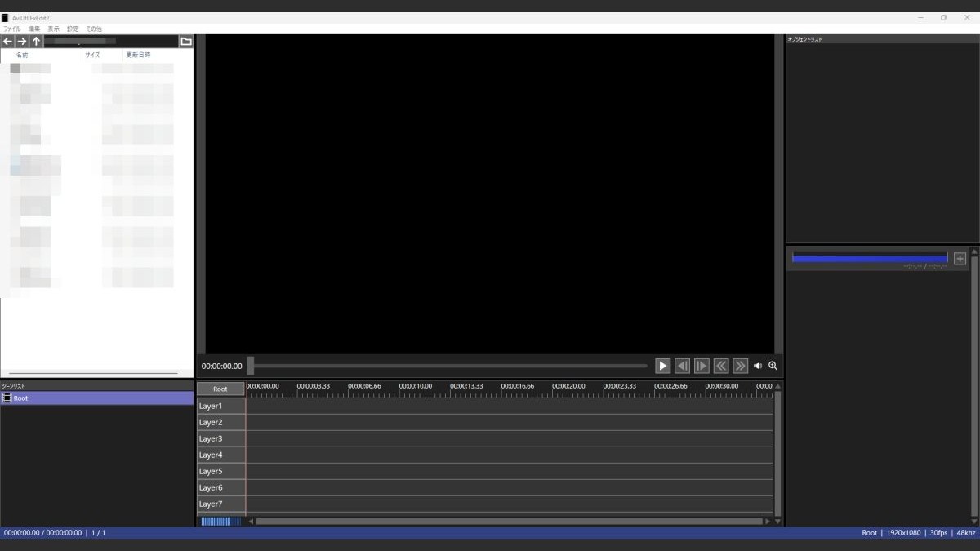This screenshot has width=980, height=551.
Task: Open the ファイル menu
Action: (x=12, y=29)
